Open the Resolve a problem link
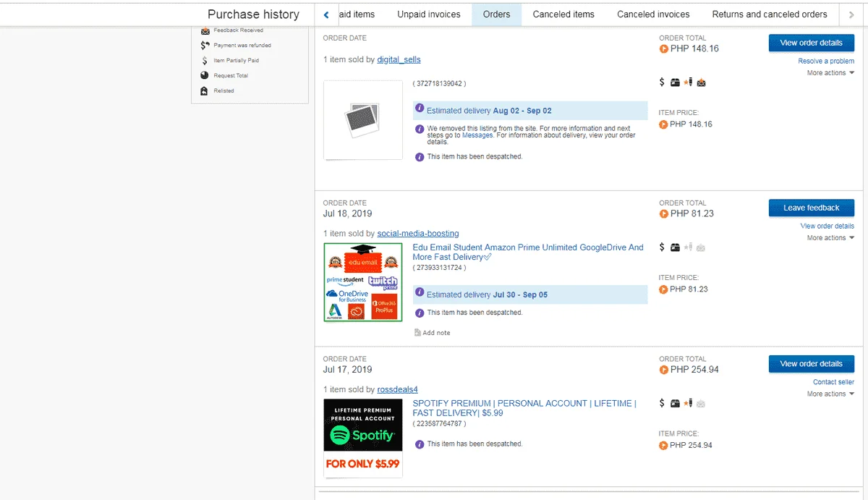The height and width of the screenshot is (500, 868). pyautogui.click(x=826, y=62)
